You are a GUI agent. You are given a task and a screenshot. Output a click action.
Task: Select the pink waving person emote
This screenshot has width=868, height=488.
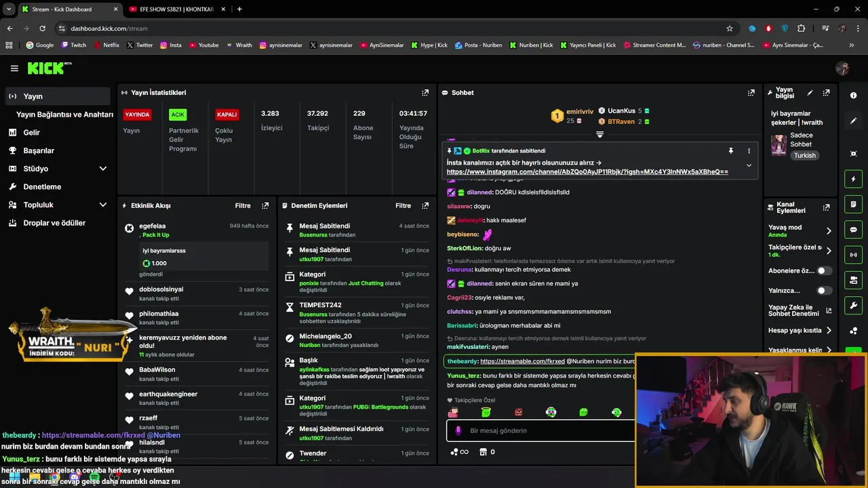pyautogui.click(x=453, y=411)
